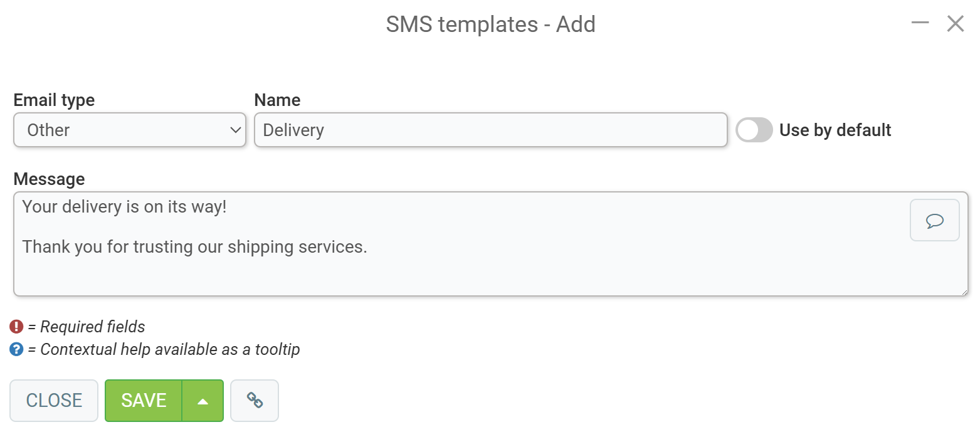
Task: Click the 'Thank you for trusting' message line
Action: (x=194, y=247)
